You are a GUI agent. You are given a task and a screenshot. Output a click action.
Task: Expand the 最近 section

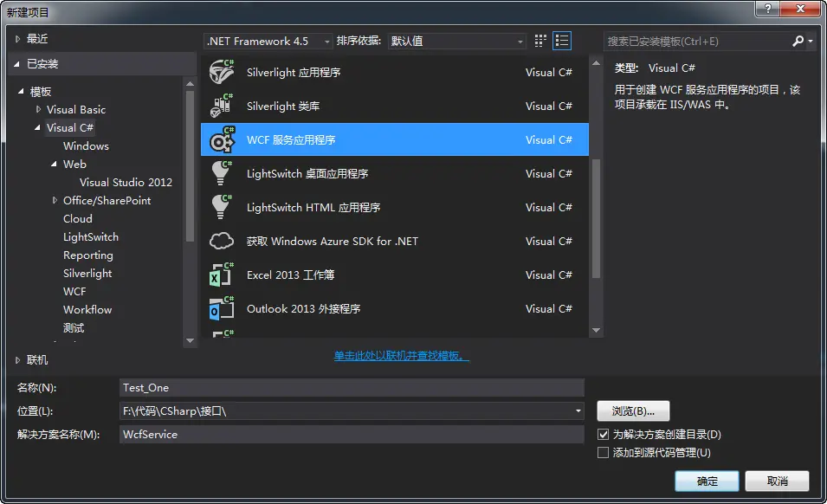click(x=17, y=38)
